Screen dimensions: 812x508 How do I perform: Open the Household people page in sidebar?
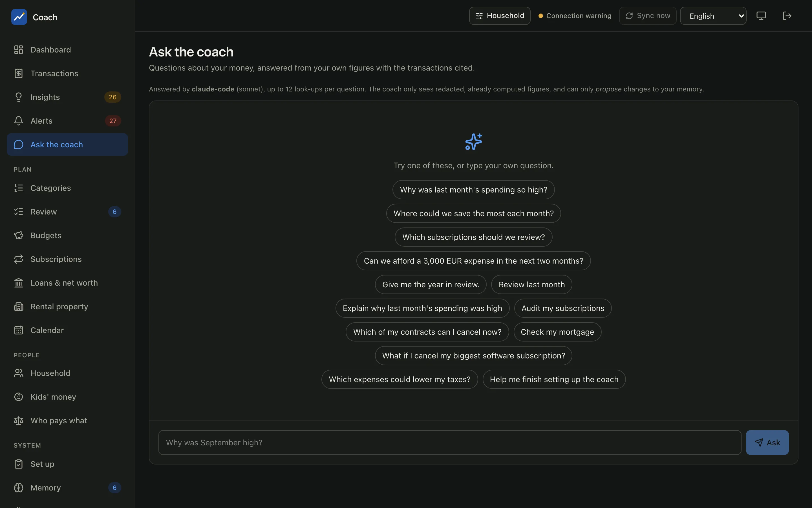click(67, 373)
